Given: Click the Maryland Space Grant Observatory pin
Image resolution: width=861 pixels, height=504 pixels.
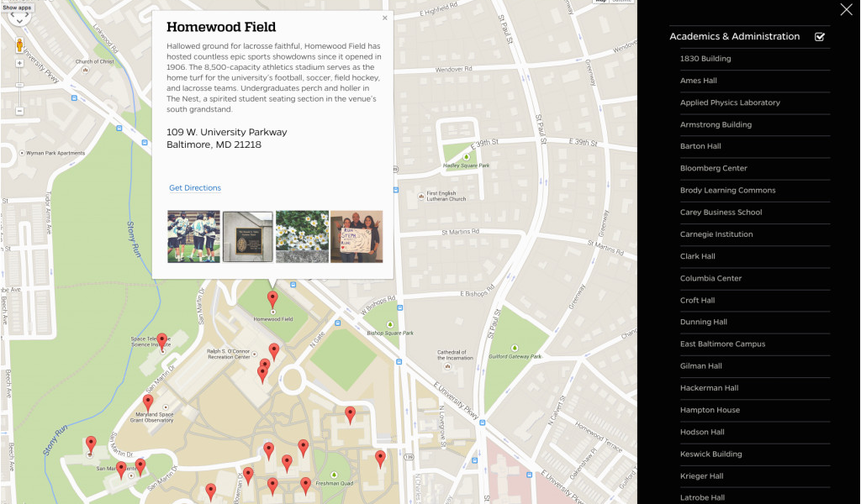Looking at the screenshot, I should [148, 403].
